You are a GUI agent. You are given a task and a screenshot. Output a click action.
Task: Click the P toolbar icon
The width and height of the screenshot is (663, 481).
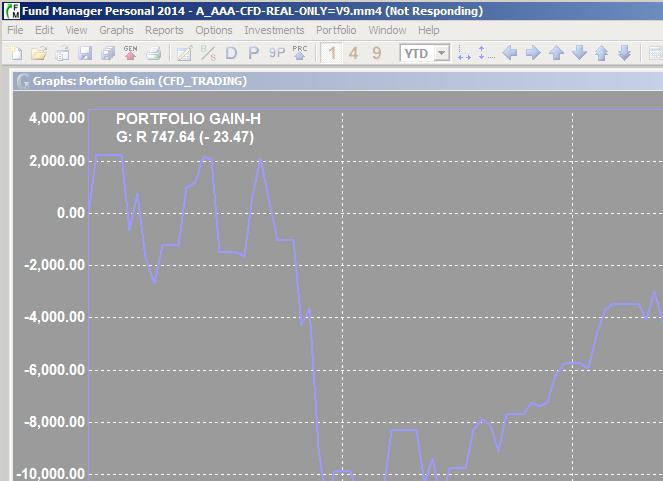(x=254, y=53)
